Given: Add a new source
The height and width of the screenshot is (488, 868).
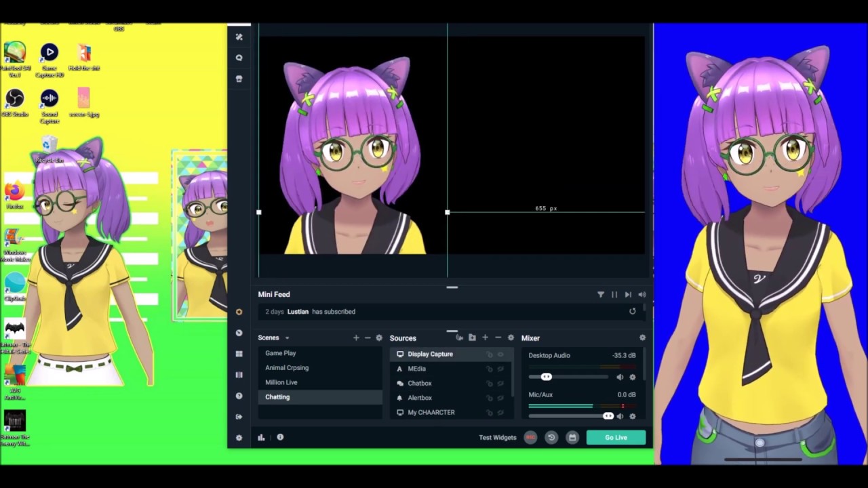Looking at the screenshot, I should pos(485,338).
